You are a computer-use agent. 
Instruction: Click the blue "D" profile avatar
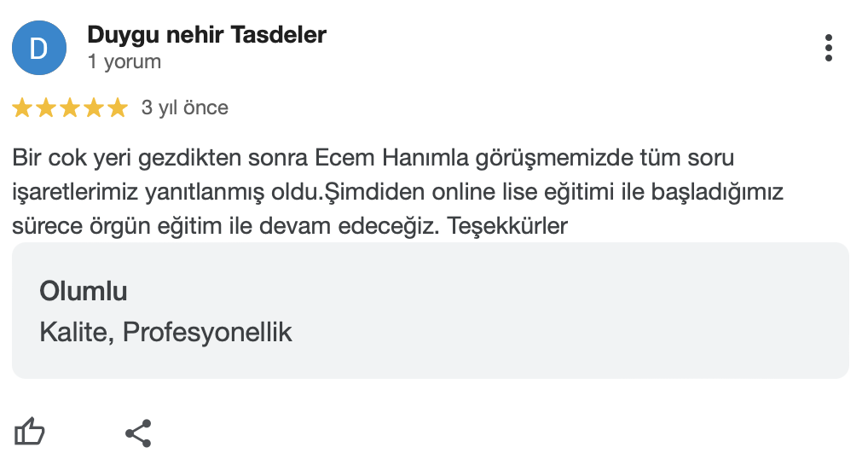[x=38, y=49]
